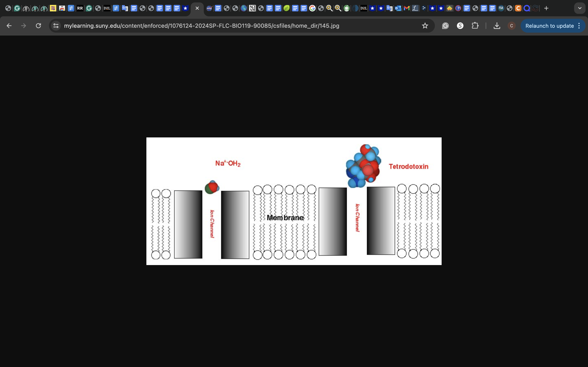This screenshot has height=367, width=588.
Task: Reload the current page
Action: click(x=38, y=26)
